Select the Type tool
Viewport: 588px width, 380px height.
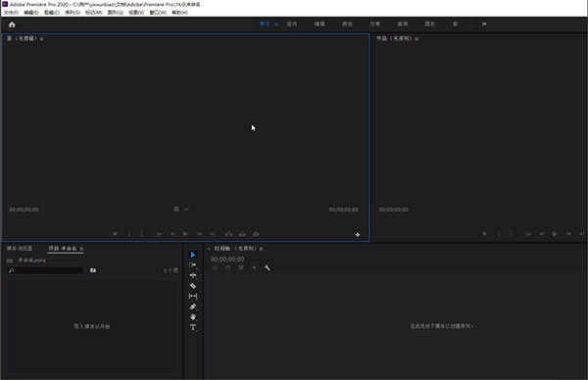point(193,327)
